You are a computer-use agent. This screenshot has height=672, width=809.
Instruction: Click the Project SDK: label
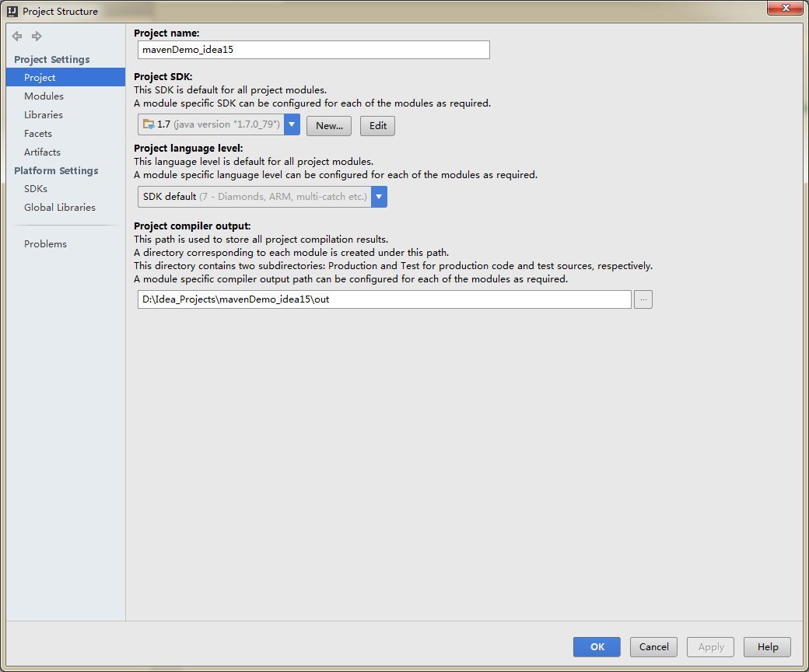point(163,76)
